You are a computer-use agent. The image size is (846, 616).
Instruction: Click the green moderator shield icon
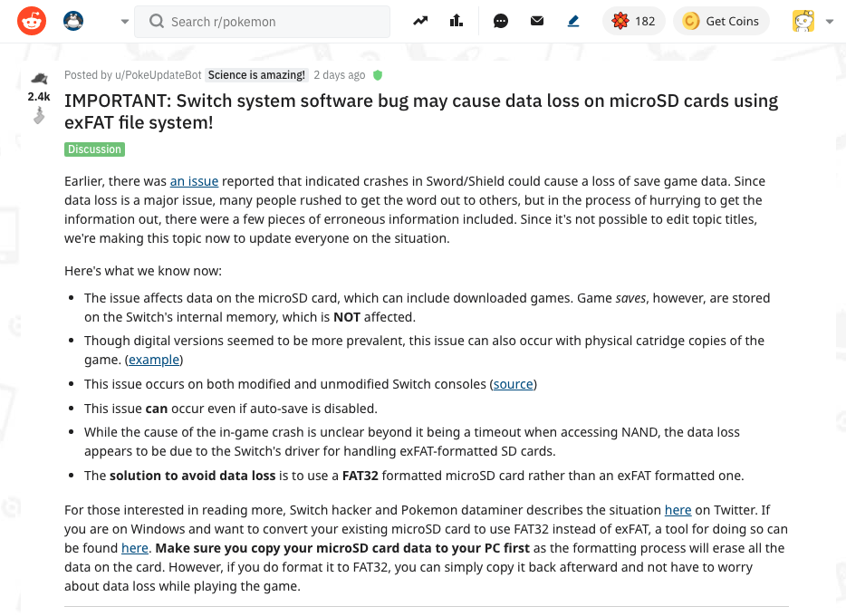pyautogui.click(x=378, y=75)
